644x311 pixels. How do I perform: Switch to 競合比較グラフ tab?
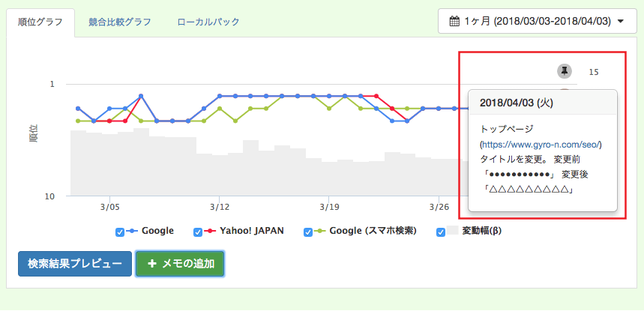(x=119, y=22)
